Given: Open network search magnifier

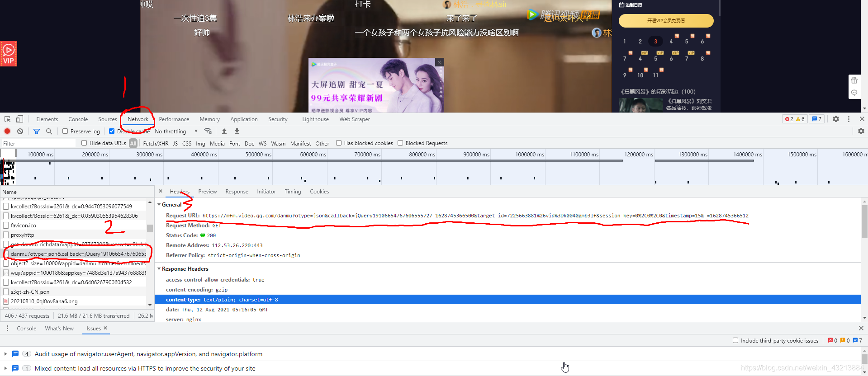Looking at the screenshot, I should click(x=49, y=131).
